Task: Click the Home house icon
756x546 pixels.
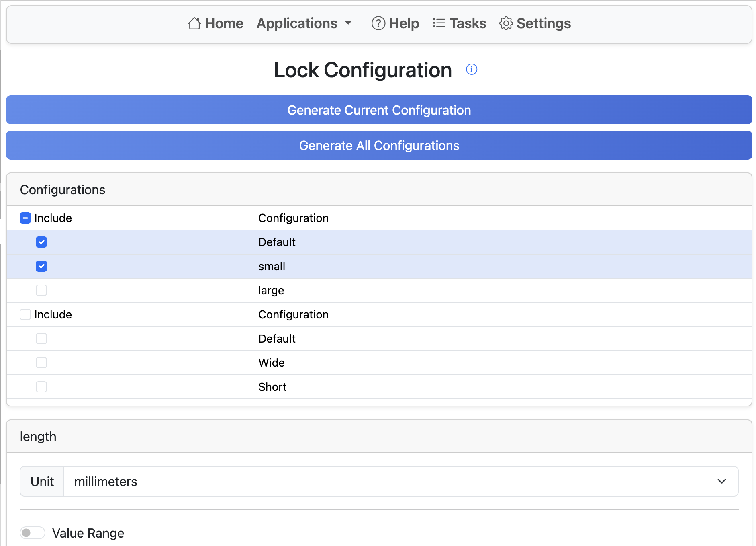Action: (194, 23)
